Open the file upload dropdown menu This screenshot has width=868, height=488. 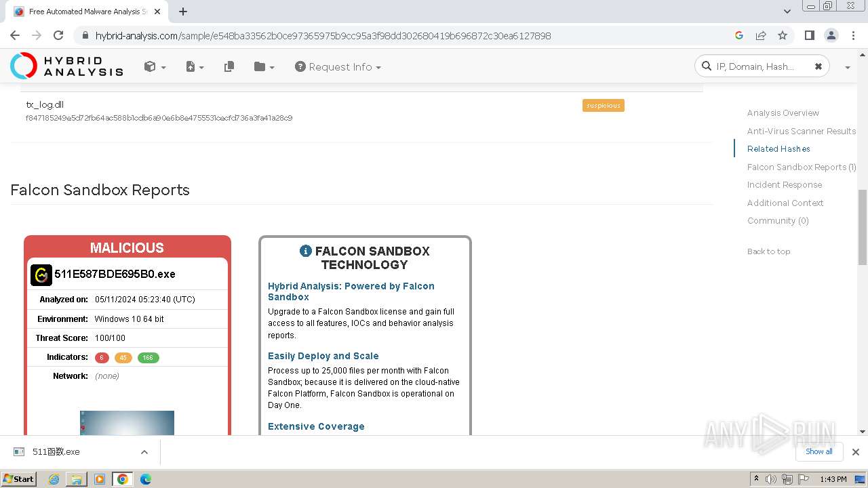(x=195, y=66)
